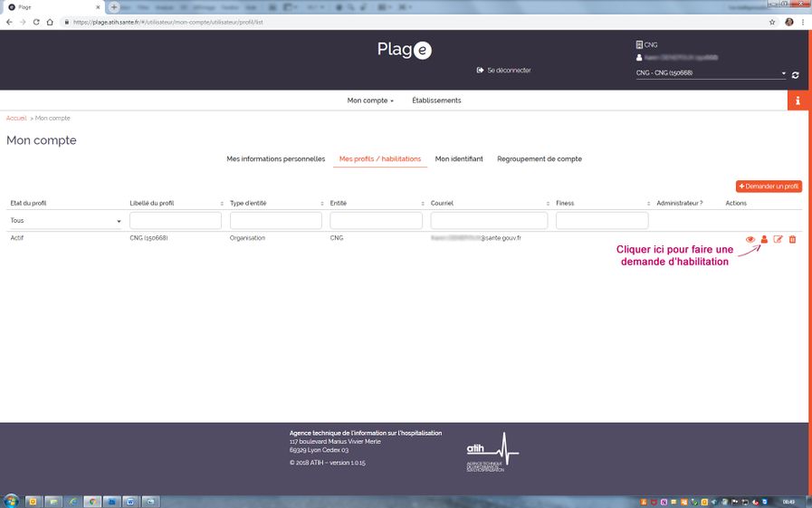
Task: Click the ATIH logo in footer
Action: pos(492,452)
